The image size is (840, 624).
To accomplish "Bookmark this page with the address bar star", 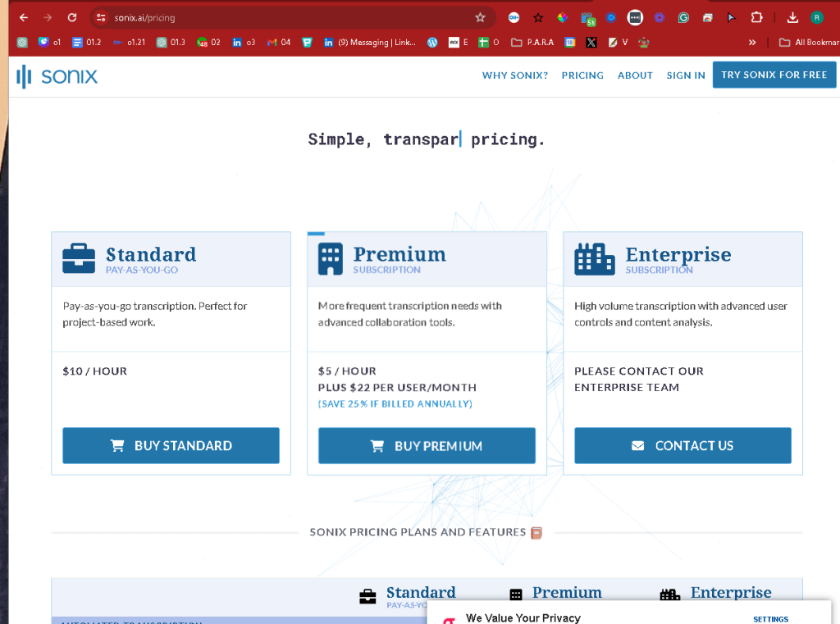I will 480,18.
